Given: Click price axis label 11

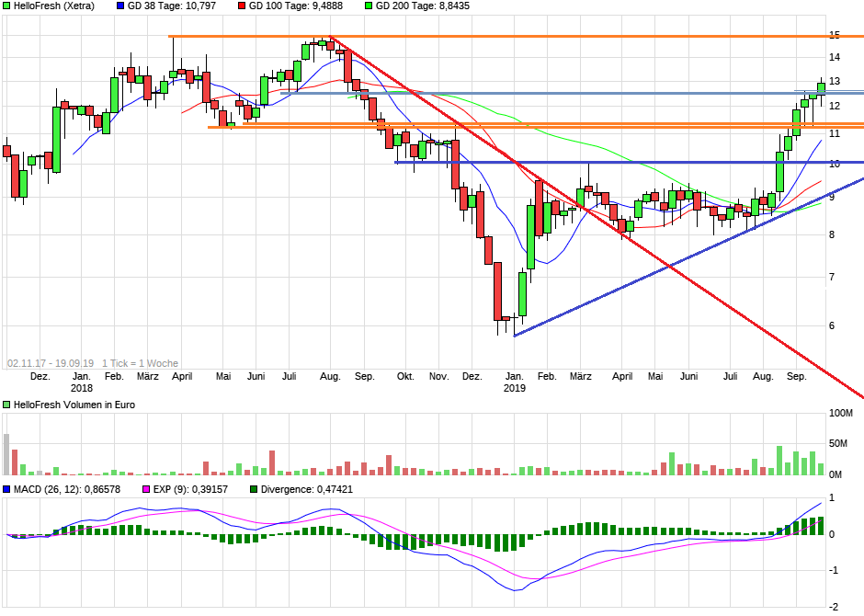Looking at the screenshot, I should [835, 133].
